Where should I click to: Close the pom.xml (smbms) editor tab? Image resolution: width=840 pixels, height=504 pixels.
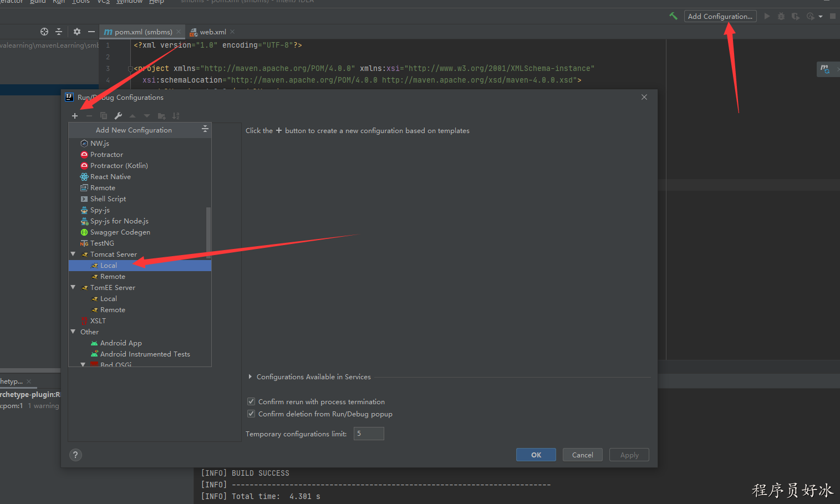pos(179,32)
